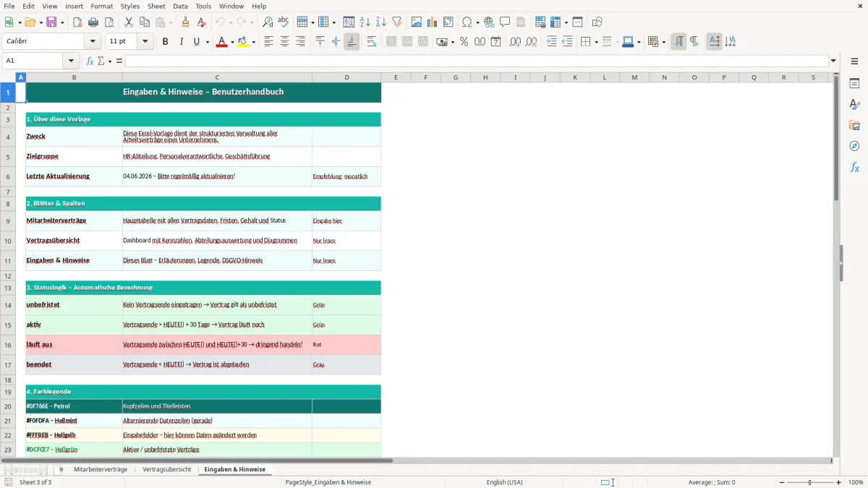The image size is (868, 488).
Task: Open the Special Character dropdown arrow
Action: [x=477, y=22]
